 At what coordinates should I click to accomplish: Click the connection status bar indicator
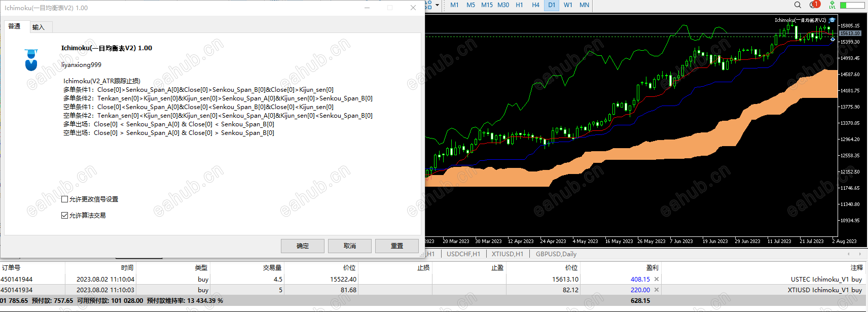pos(852,5)
